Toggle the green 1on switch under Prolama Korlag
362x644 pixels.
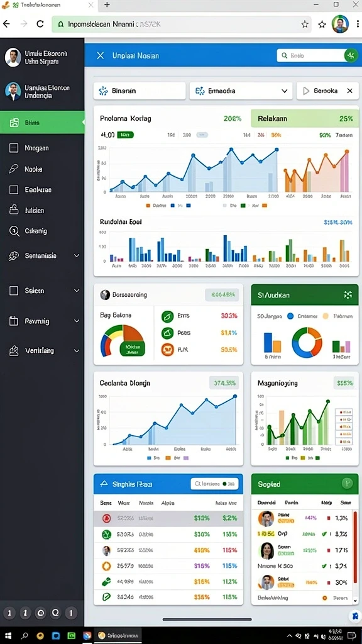coord(125,135)
